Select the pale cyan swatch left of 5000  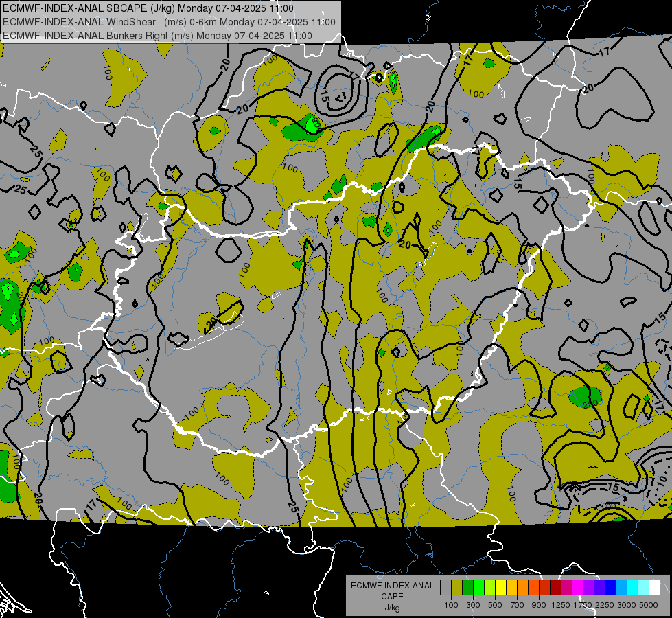point(644,587)
